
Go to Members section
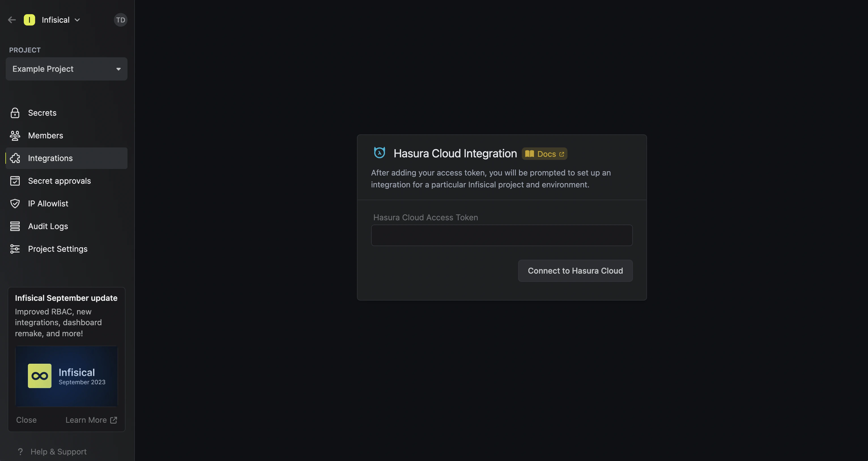[x=66, y=136]
